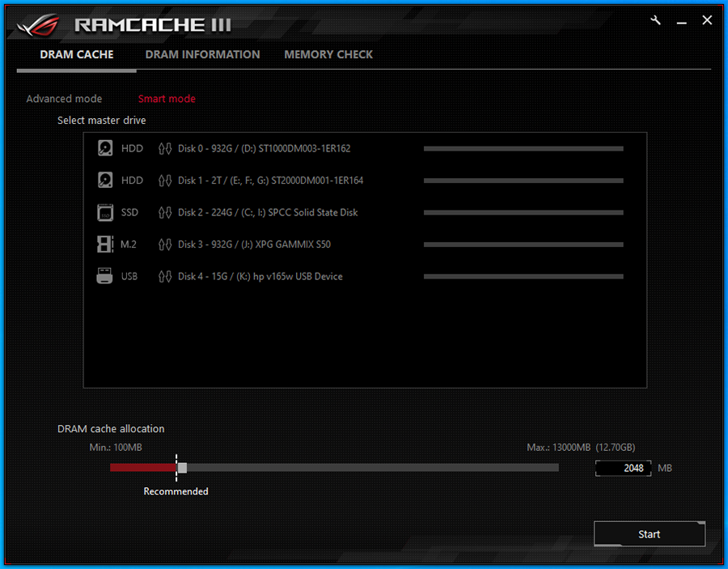Click the HDD icon for Disk 1
The width and height of the screenshot is (728, 569).
105,180
